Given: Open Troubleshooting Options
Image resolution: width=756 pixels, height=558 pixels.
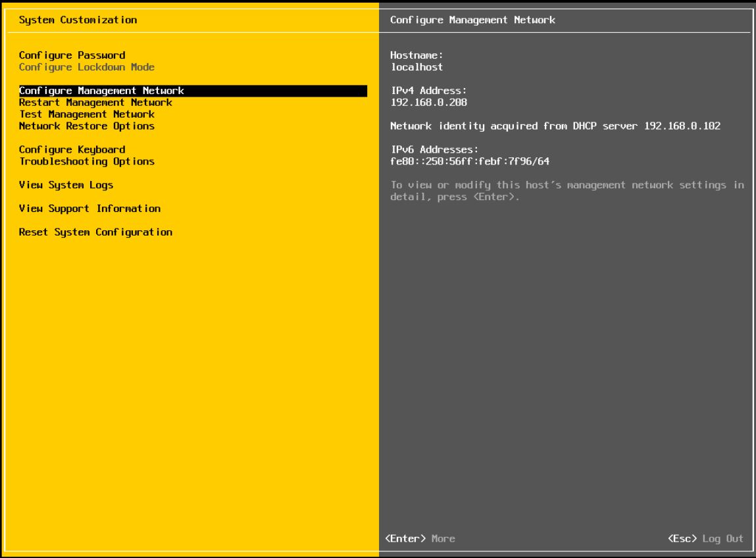Looking at the screenshot, I should (86, 161).
